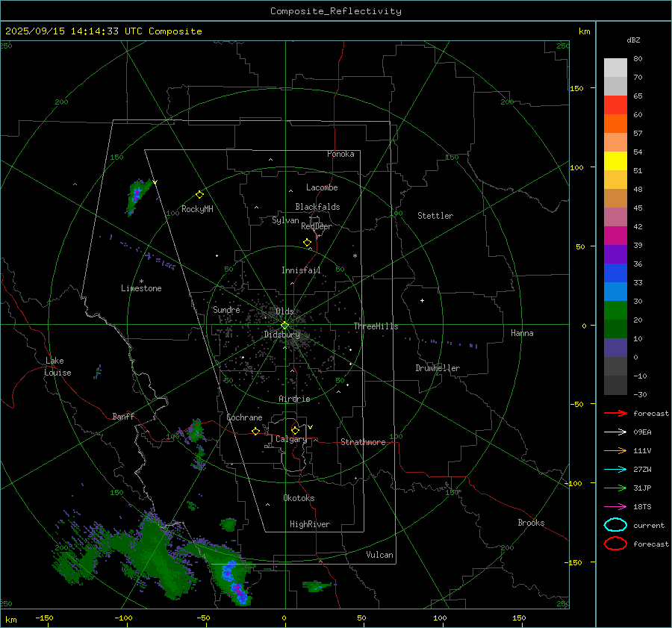
Task: Click the Innisfail city label
Action: [301, 270]
